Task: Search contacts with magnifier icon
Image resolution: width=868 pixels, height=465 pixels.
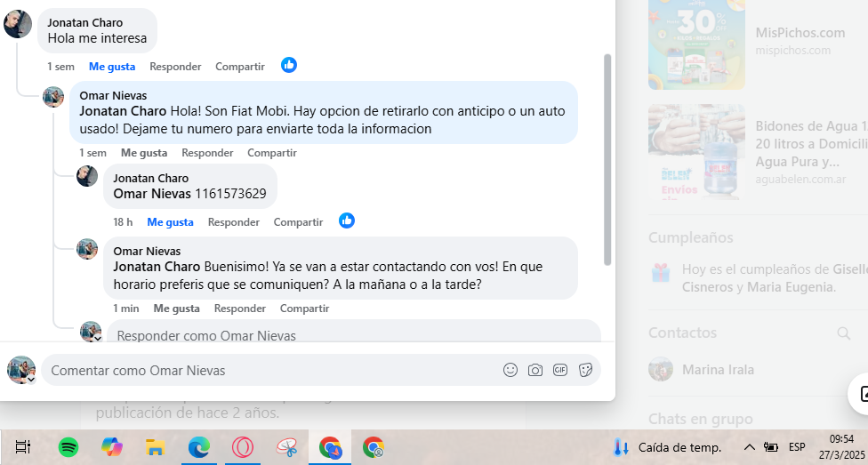Action: [x=843, y=333]
